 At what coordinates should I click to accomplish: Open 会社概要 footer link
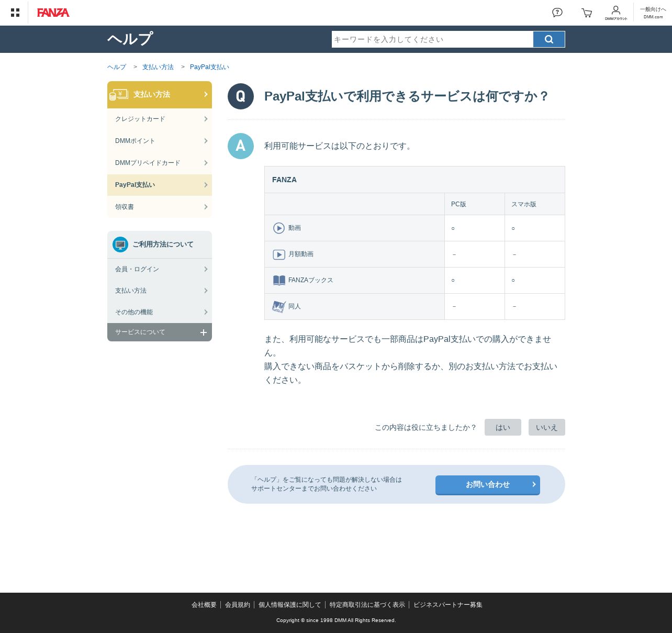pyautogui.click(x=204, y=605)
